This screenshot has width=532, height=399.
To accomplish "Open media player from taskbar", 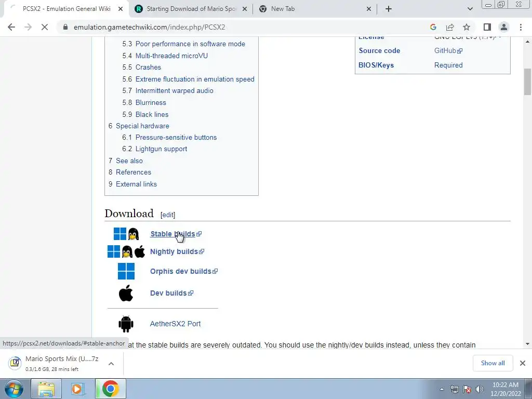I will [x=78, y=389].
